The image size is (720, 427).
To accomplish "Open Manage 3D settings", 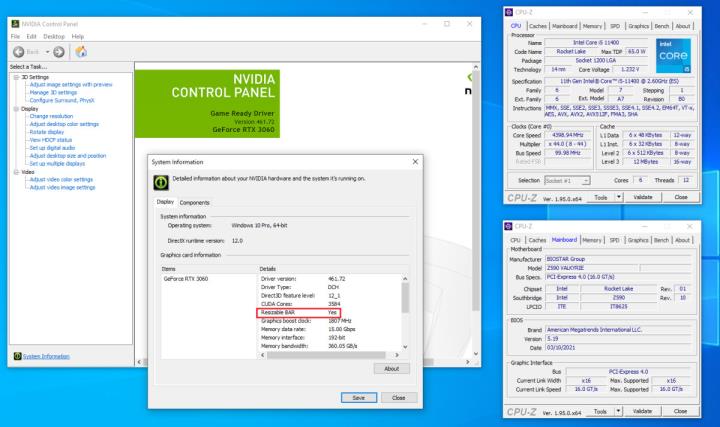I will 53,92.
